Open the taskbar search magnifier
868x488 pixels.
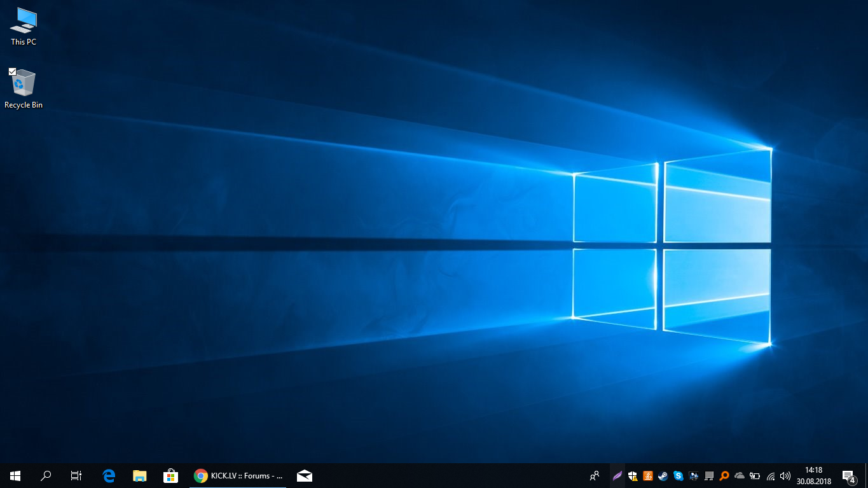coord(46,475)
